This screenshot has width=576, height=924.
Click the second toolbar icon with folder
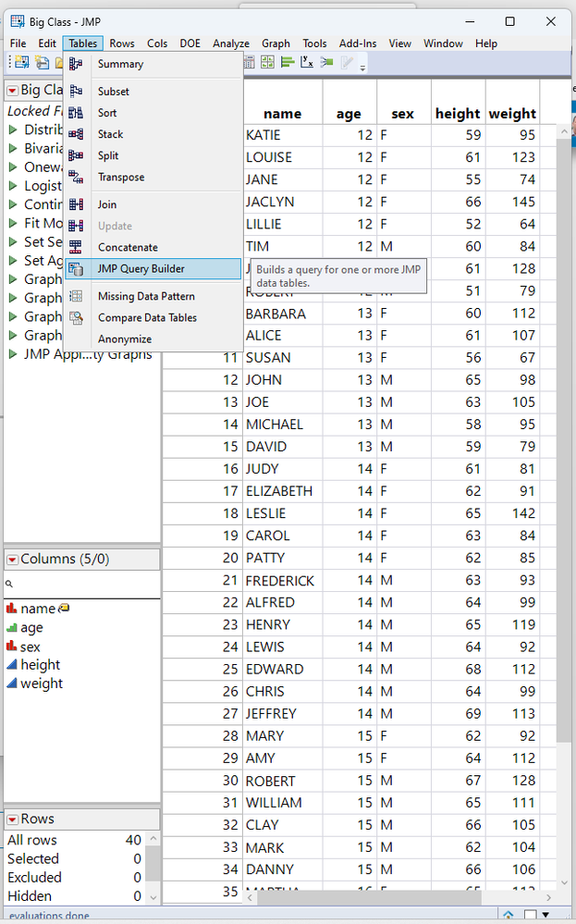coord(42,63)
